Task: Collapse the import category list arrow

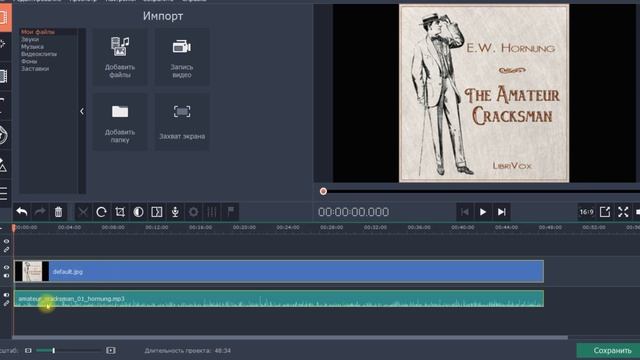Action: click(82, 111)
